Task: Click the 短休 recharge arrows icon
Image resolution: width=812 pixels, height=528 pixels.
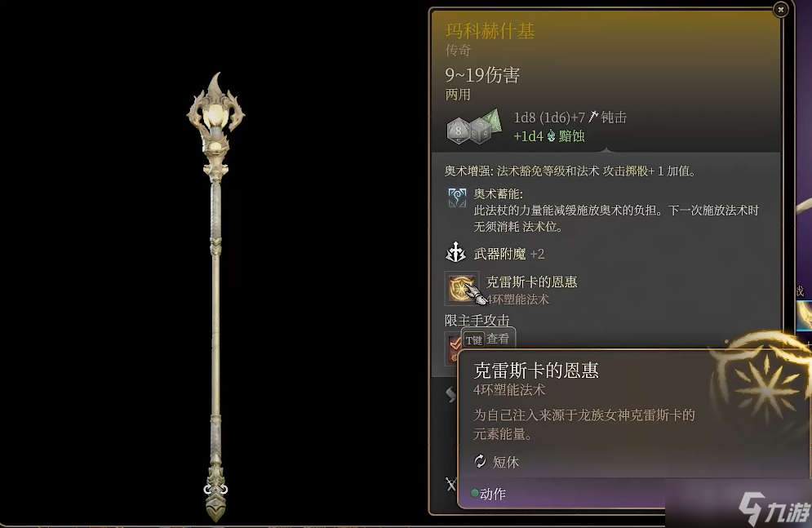Action: click(x=480, y=461)
